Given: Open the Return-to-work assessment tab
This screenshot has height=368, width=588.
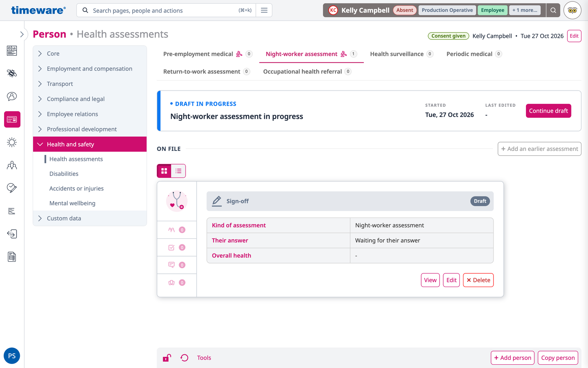Looking at the screenshot, I should click(x=207, y=71).
